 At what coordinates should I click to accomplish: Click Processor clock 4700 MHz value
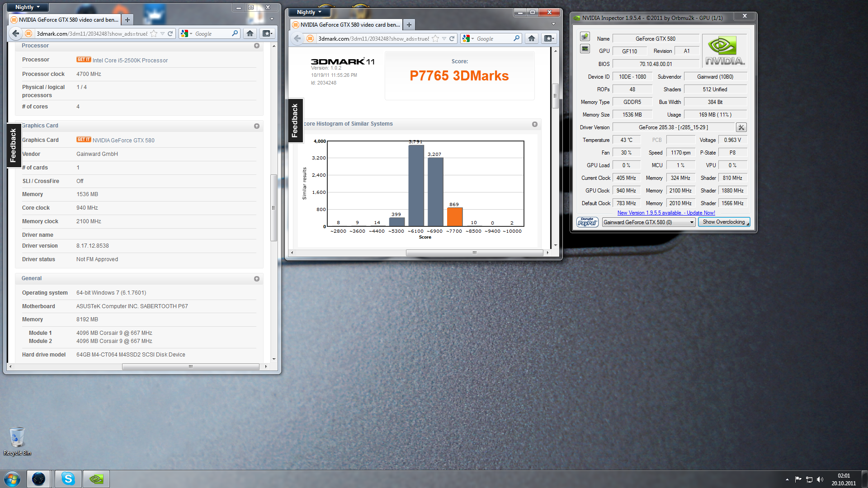[89, 74]
